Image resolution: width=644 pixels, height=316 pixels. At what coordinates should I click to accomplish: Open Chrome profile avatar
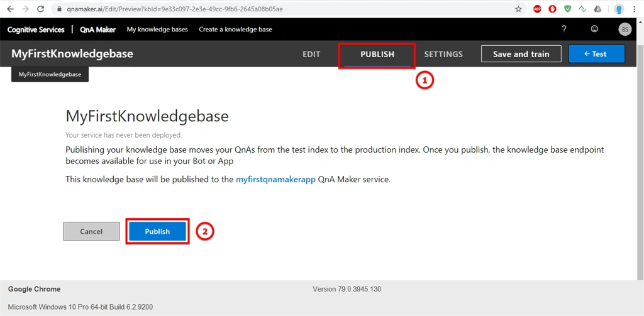619,9
